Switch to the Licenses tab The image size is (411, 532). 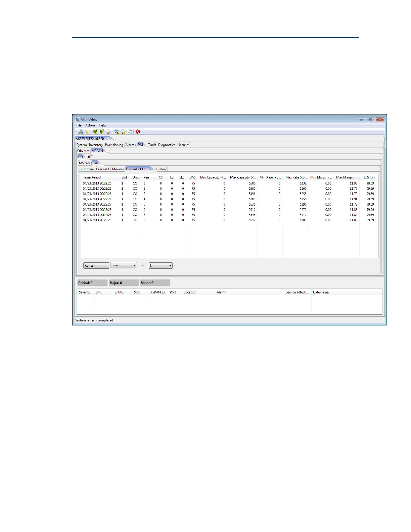coord(183,145)
